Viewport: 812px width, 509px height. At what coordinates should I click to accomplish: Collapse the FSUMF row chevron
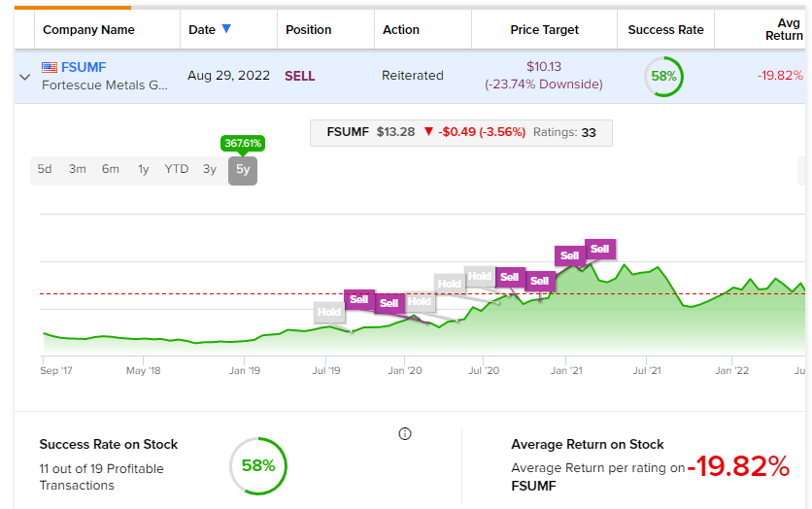coord(25,77)
